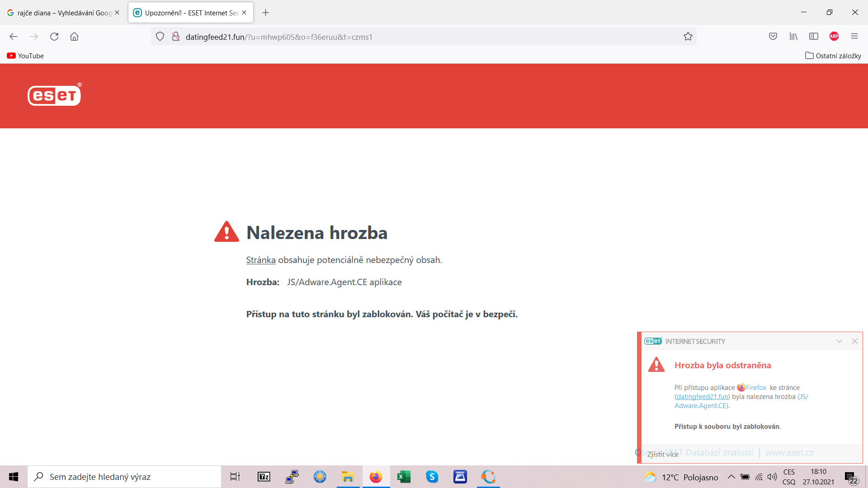Image resolution: width=868 pixels, height=488 pixels.
Task: Open the Library history icon
Action: [x=793, y=37]
